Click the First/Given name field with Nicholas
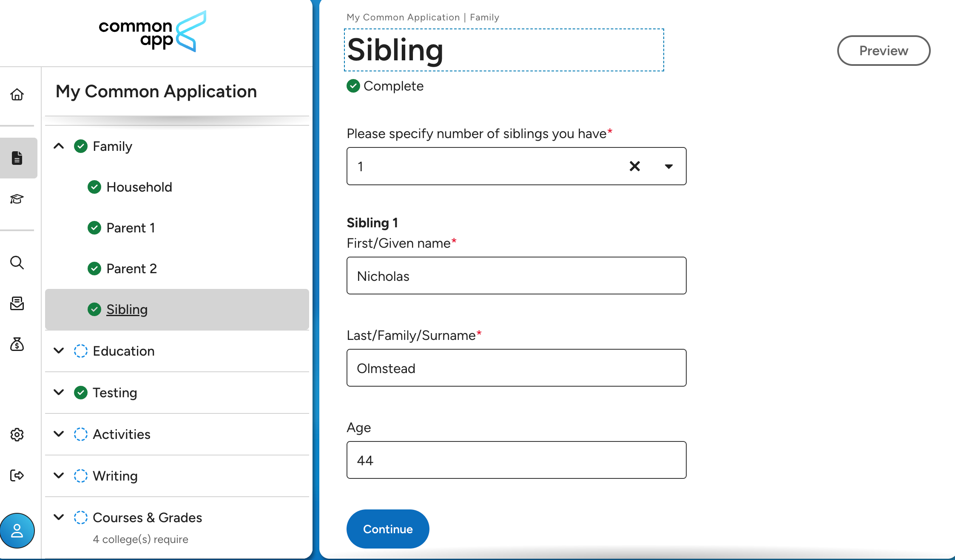955x560 pixels. (516, 276)
